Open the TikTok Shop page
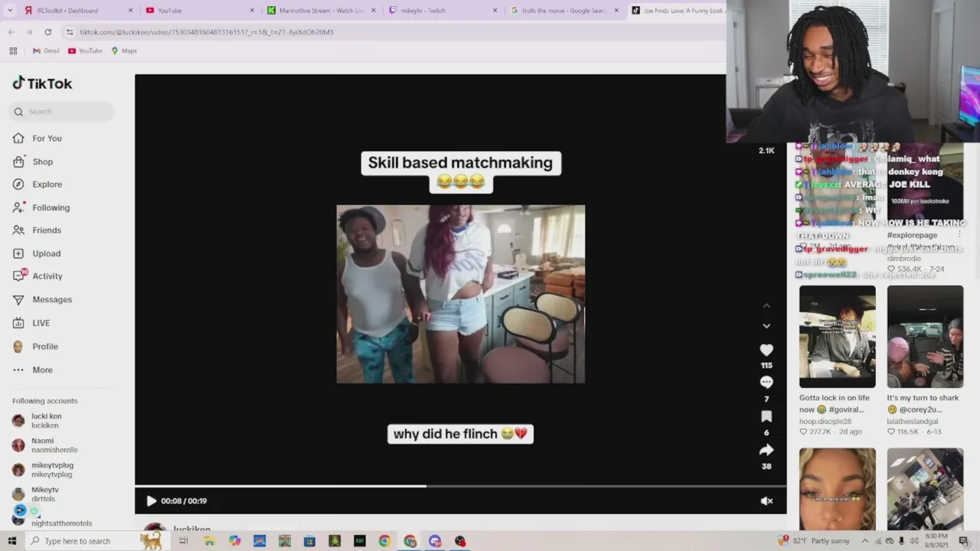 click(x=42, y=161)
